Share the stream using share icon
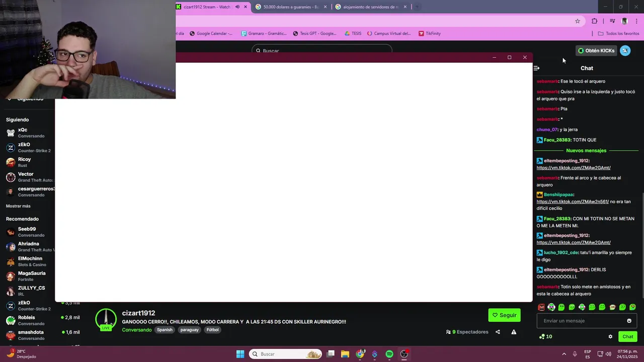The image size is (644, 362). (x=498, y=332)
